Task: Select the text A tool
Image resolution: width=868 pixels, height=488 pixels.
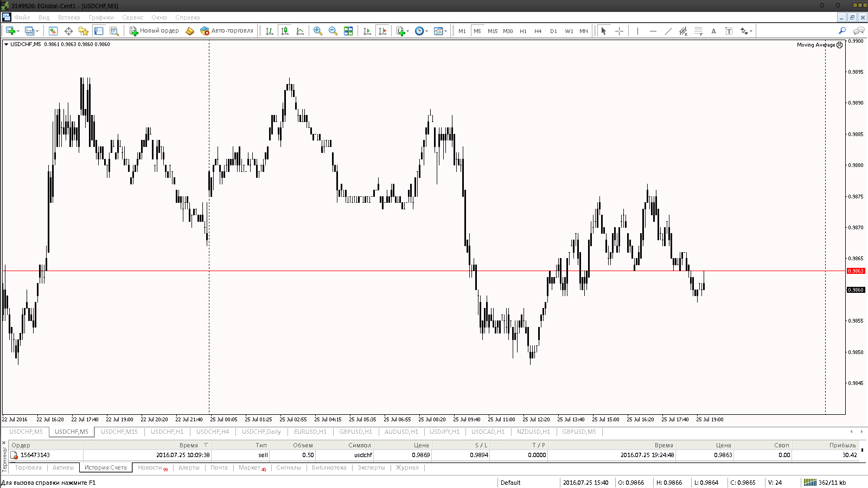Action: pos(713,31)
